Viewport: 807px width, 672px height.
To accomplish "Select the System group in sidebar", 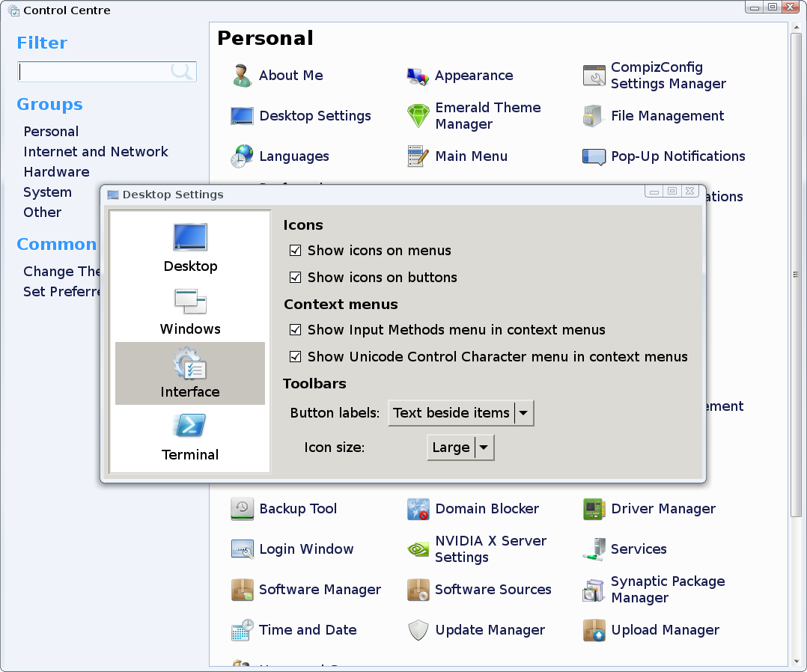I will [47, 192].
